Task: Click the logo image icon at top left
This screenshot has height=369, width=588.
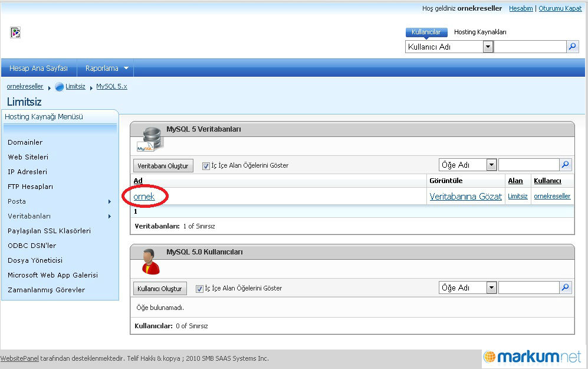Action: pyautogui.click(x=15, y=32)
